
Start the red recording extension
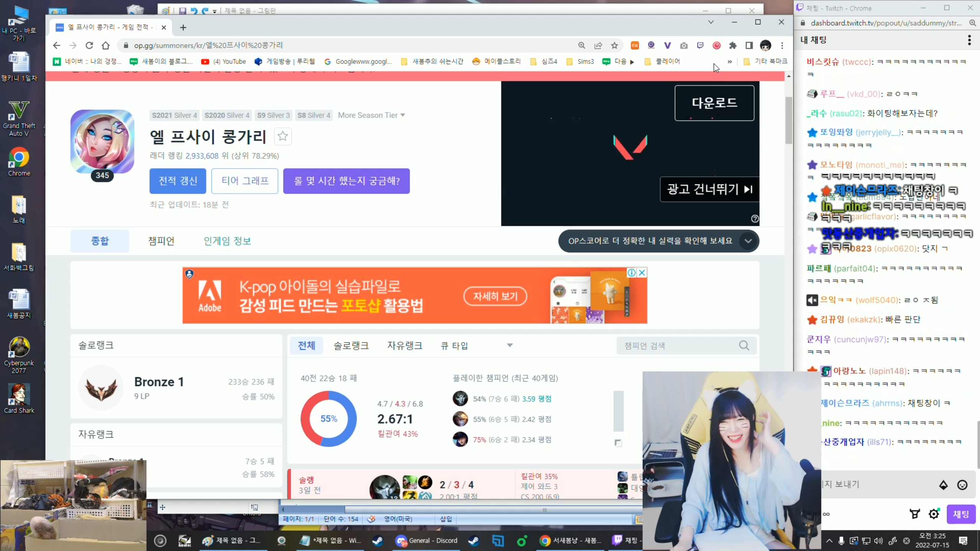[x=716, y=46]
